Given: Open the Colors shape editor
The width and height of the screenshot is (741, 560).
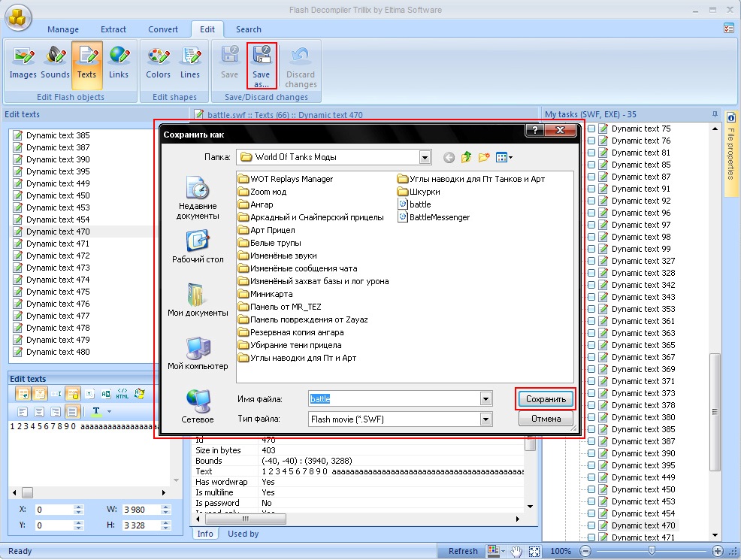Looking at the screenshot, I should (x=158, y=63).
